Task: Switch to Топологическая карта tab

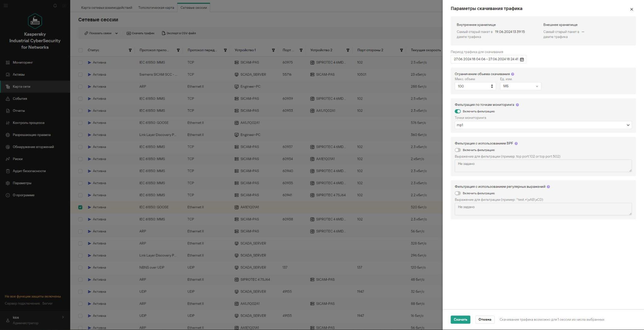Action: click(x=156, y=8)
